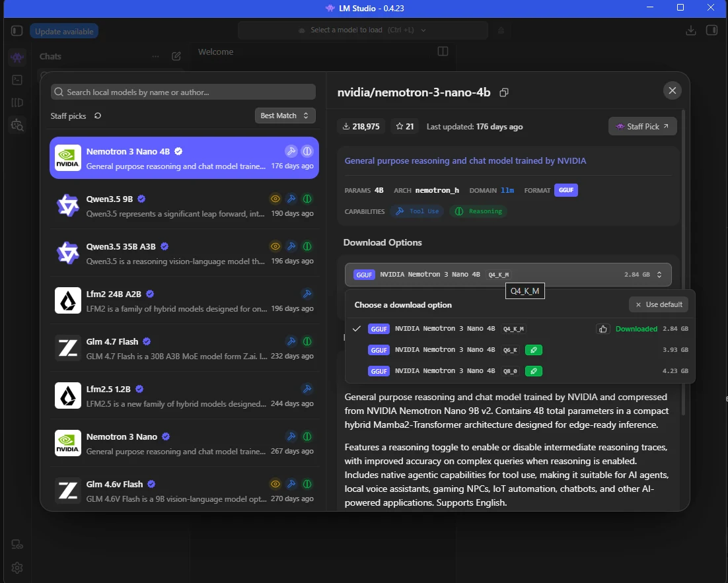Click the reasoning icon on Nemotron 3 Nano 4B
728x583 pixels.
[x=307, y=151]
